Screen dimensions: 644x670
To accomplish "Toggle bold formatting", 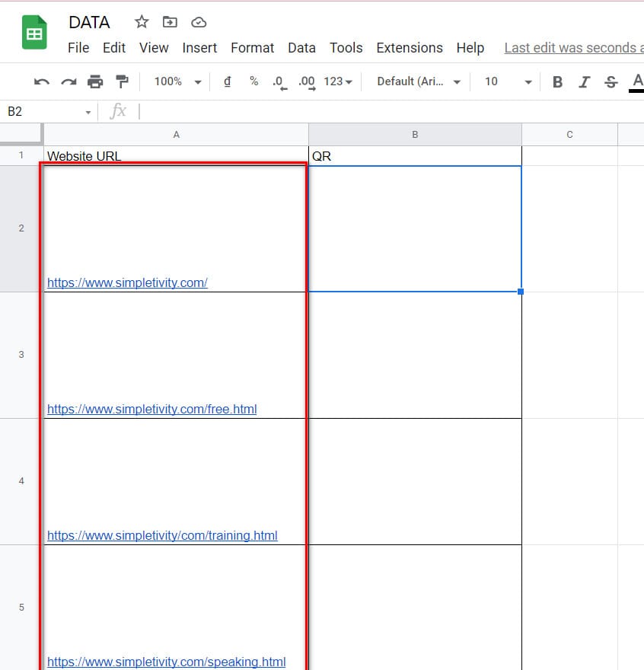I will coord(558,81).
